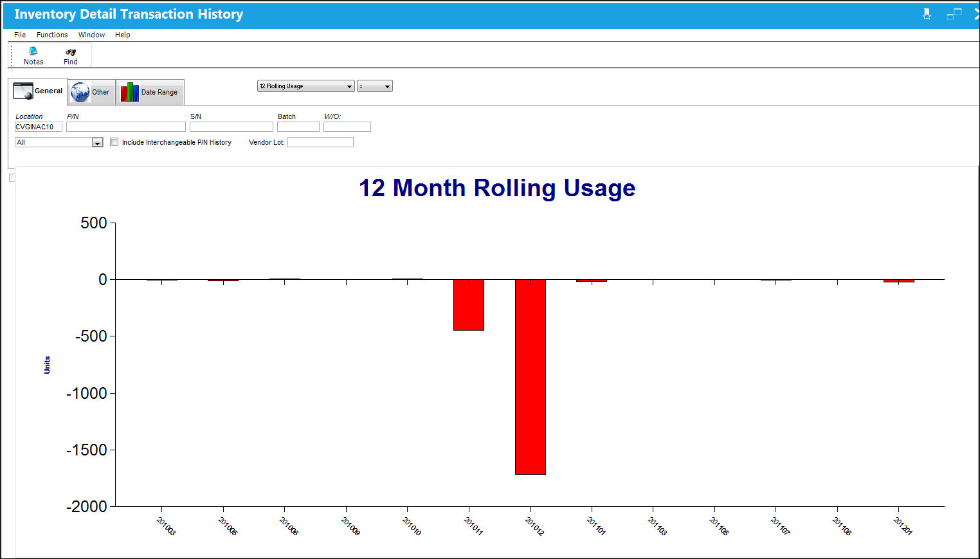Screen dimensions: 980x559
Task: Switch to the General tab
Action: click(x=39, y=91)
